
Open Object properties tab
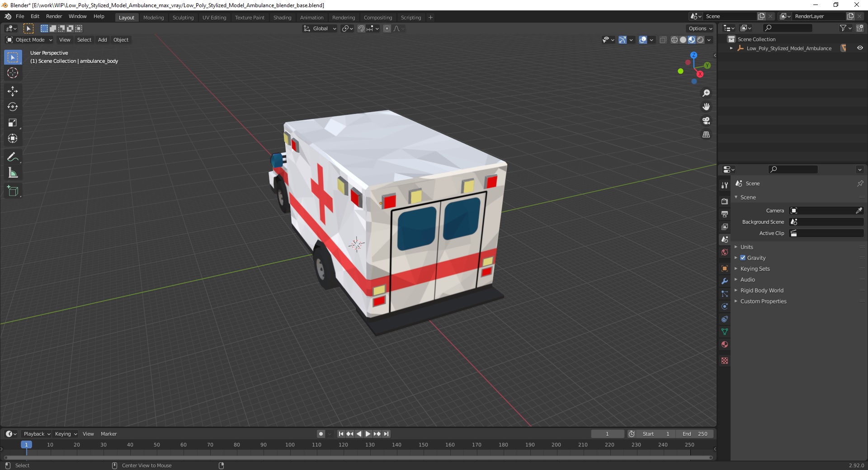[725, 268]
